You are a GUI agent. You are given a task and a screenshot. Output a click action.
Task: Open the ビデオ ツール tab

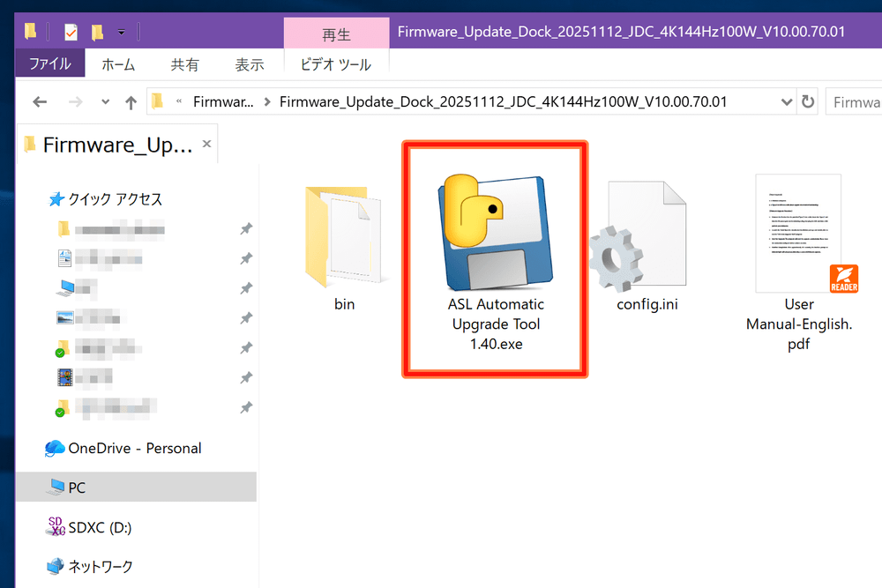(336, 64)
